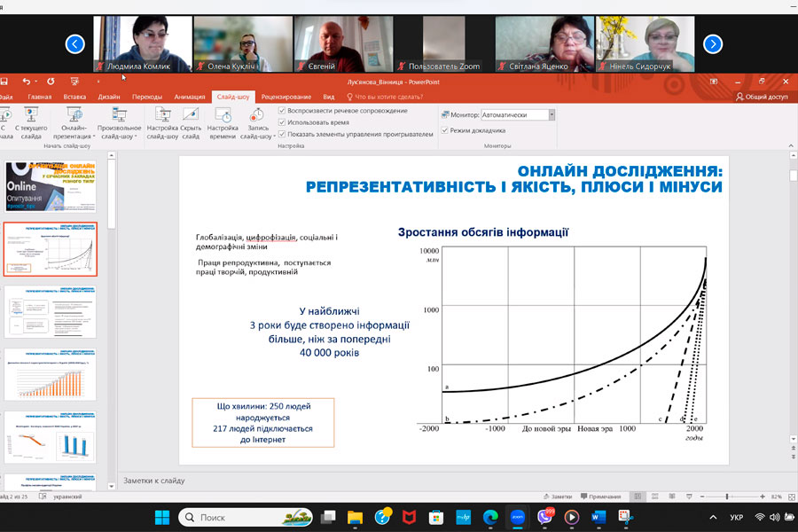Disable 'Режим докладчика' presenter view checkbox
The image size is (798, 532).
click(445, 129)
